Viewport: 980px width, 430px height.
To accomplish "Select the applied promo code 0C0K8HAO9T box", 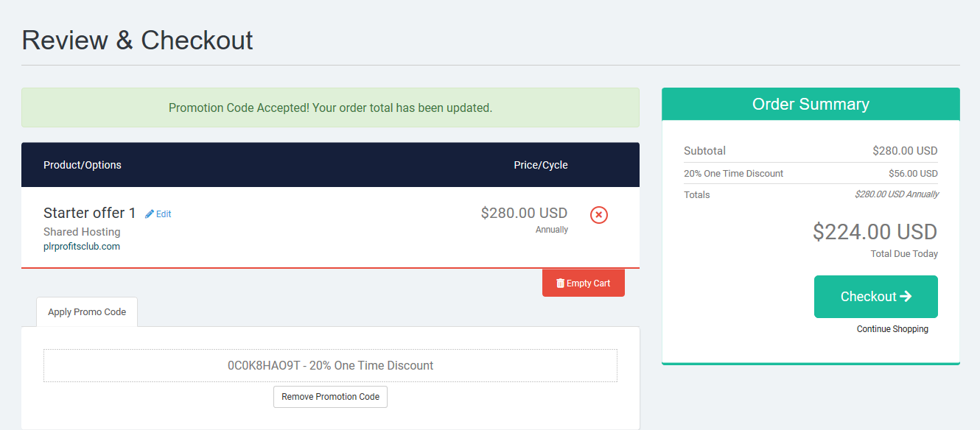I will pos(330,365).
